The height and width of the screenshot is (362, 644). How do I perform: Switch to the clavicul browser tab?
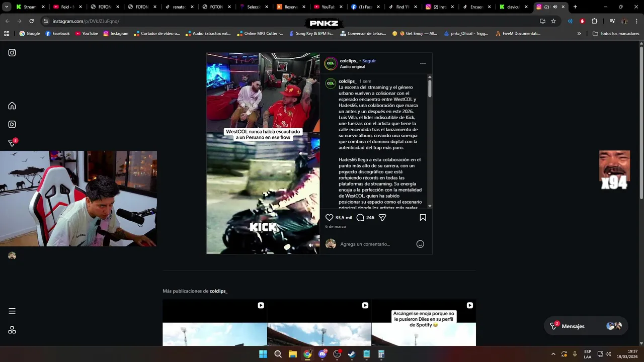point(514,7)
